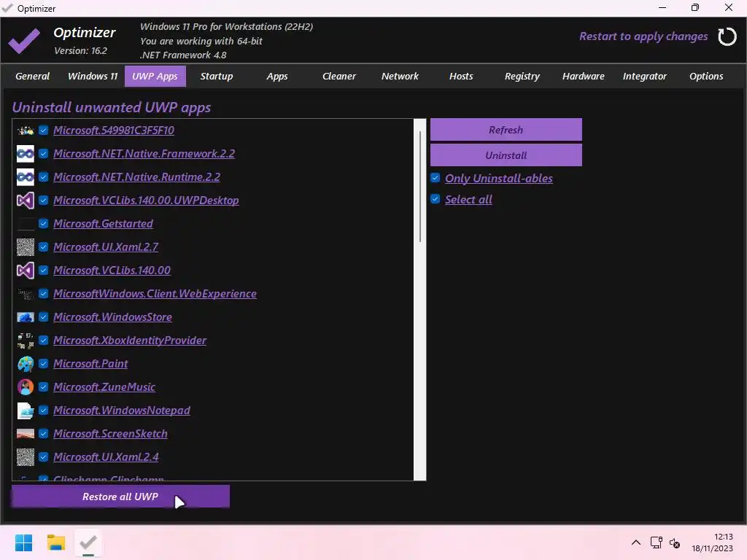The height and width of the screenshot is (560, 747).
Task: Uncheck Microsoft.549981C3F5F10 checkbox
Action: 43,130
